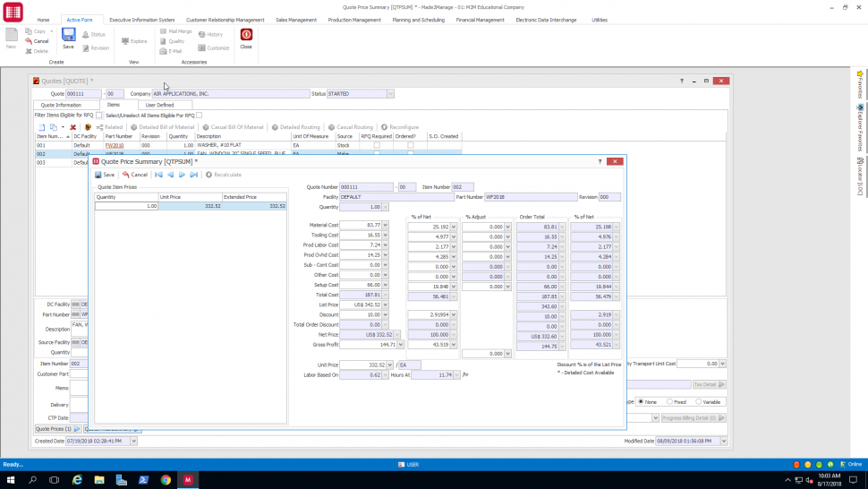
Task: Open the Sales Management ribbon tab
Action: coord(295,19)
